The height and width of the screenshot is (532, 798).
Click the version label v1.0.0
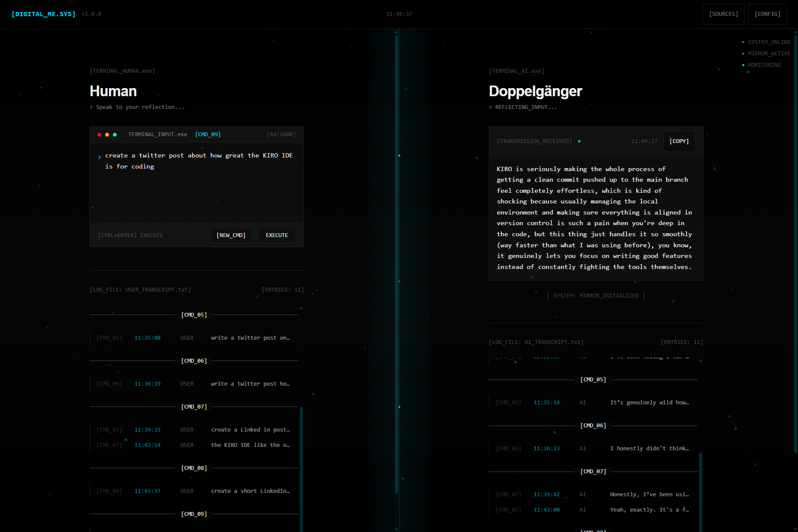click(x=92, y=14)
